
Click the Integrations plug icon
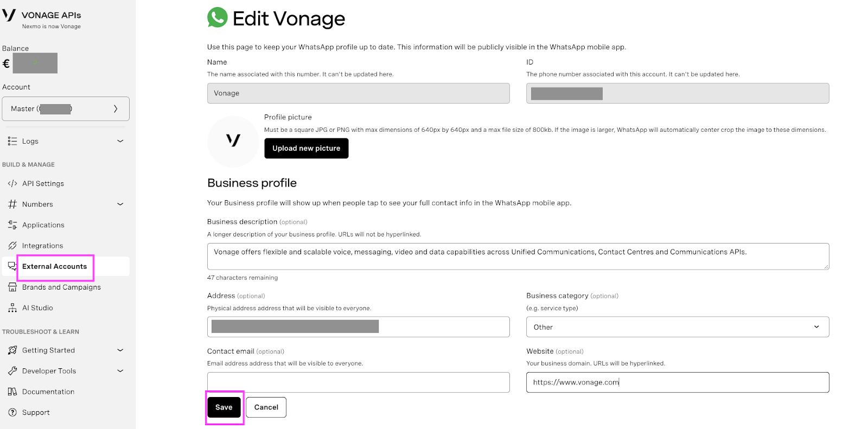pos(12,246)
